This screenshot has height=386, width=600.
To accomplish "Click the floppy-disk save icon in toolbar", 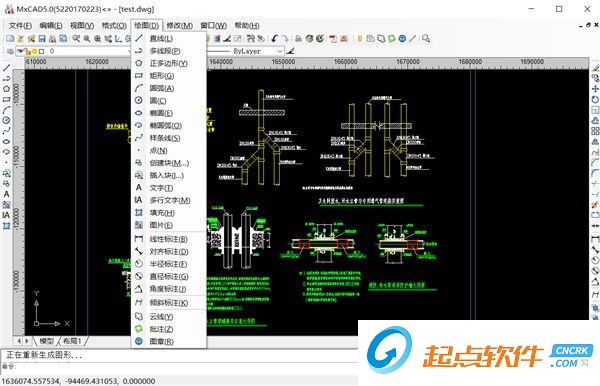I will click(42, 39).
